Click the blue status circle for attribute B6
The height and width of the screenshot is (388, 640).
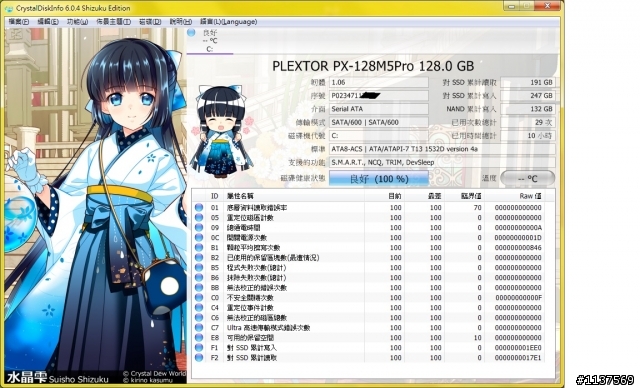pos(199,277)
